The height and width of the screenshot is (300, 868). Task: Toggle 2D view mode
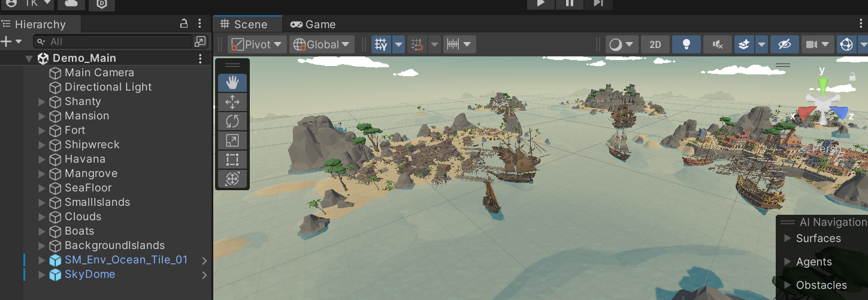(x=655, y=44)
